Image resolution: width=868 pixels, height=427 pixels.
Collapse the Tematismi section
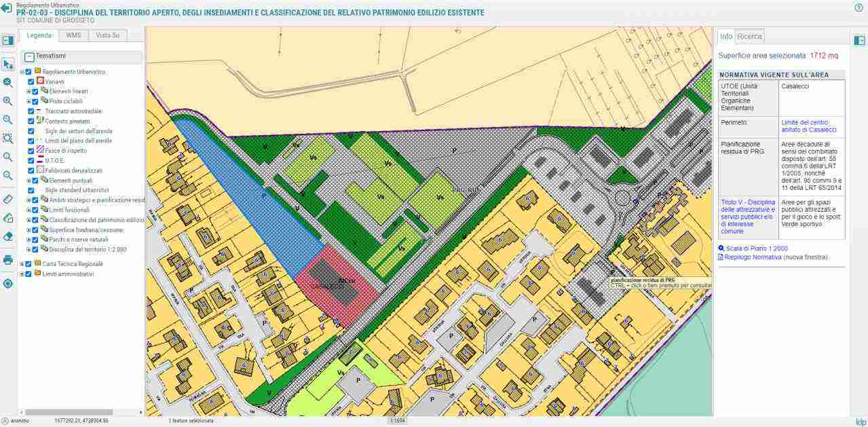tap(29, 57)
